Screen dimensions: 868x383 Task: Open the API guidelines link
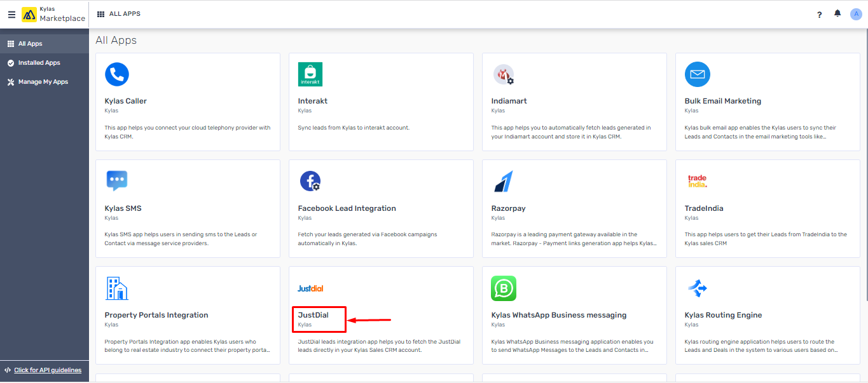pos(48,370)
